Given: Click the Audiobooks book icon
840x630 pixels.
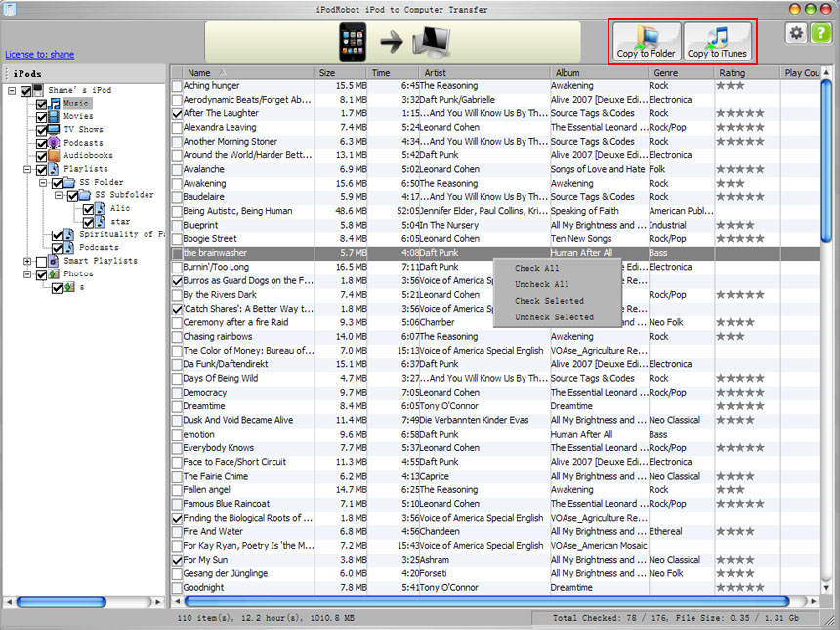Looking at the screenshot, I should (x=54, y=155).
